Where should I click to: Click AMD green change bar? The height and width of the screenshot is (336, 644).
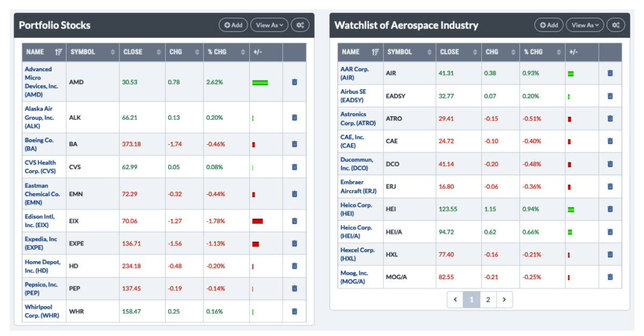point(260,83)
